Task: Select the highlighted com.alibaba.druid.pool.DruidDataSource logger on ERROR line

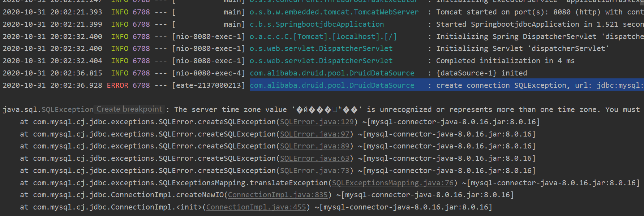Action: click(332, 85)
